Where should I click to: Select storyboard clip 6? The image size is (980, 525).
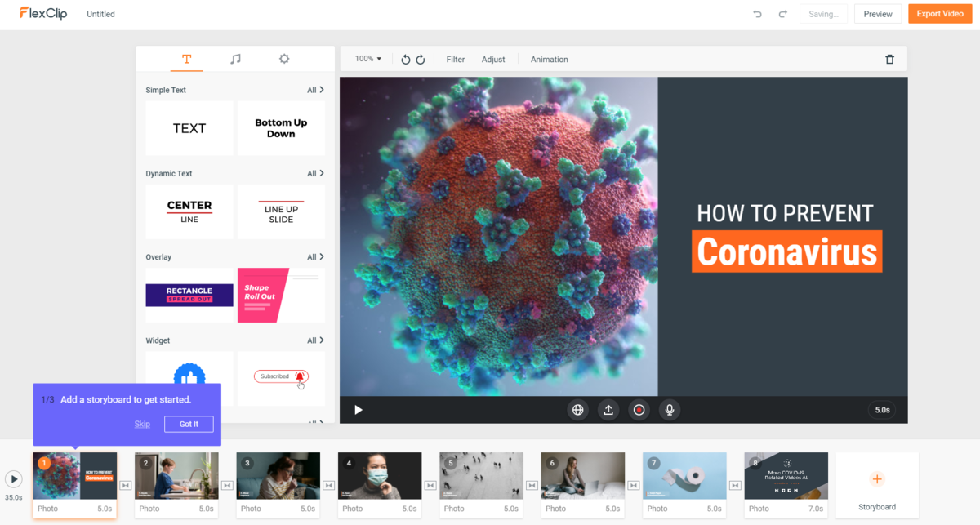pos(583,476)
